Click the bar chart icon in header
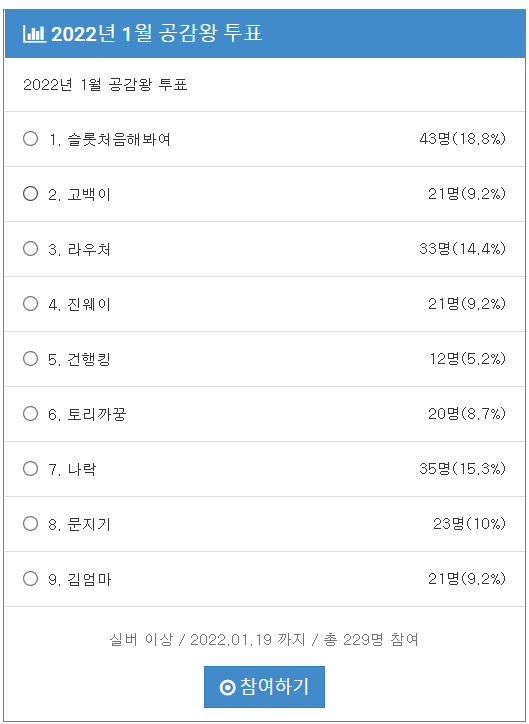529x724 pixels. click(x=35, y=34)
